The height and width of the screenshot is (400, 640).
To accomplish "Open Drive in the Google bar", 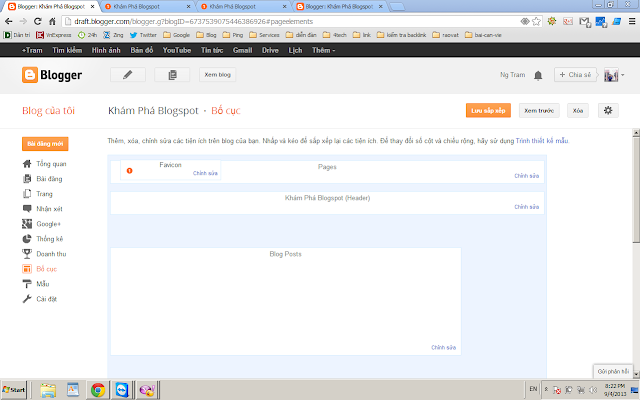I will [270, 50].
